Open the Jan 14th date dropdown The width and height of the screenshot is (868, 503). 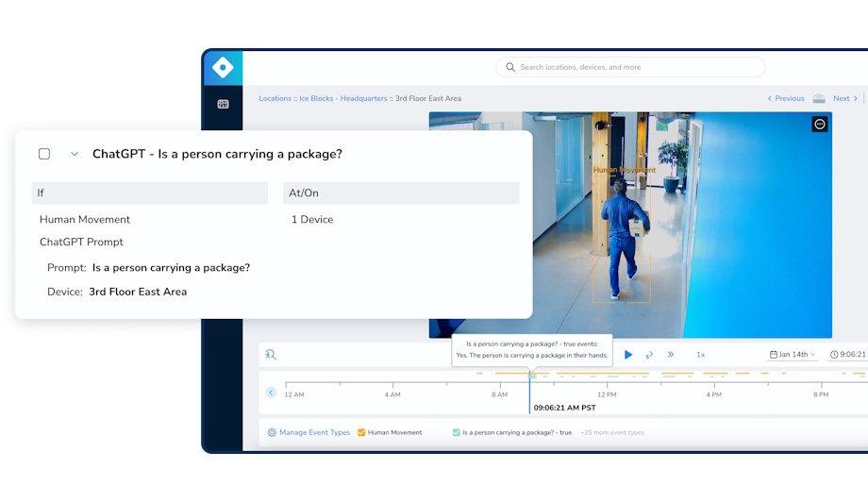coord(793,355)
